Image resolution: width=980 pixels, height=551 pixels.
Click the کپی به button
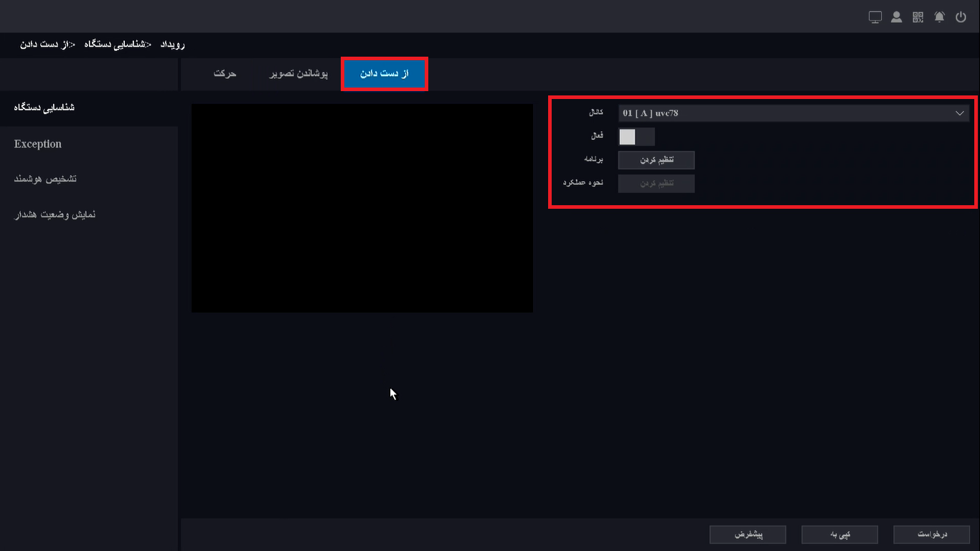click(839, 534)
